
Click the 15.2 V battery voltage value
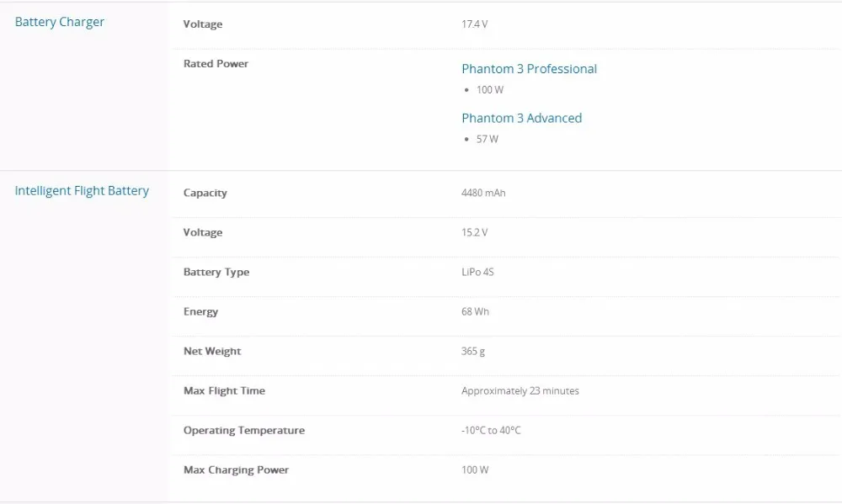474,232
